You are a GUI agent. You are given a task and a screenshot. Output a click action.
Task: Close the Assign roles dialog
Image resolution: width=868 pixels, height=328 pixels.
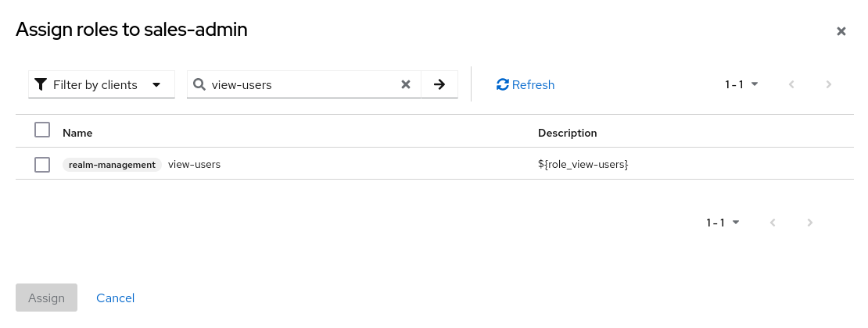(x=841, y=31)
